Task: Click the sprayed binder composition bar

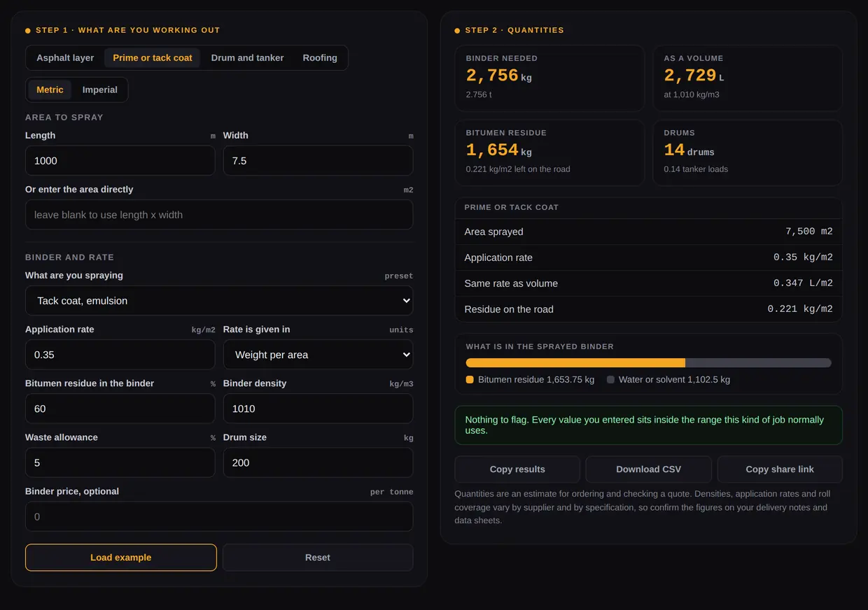Action: point(649,363)
